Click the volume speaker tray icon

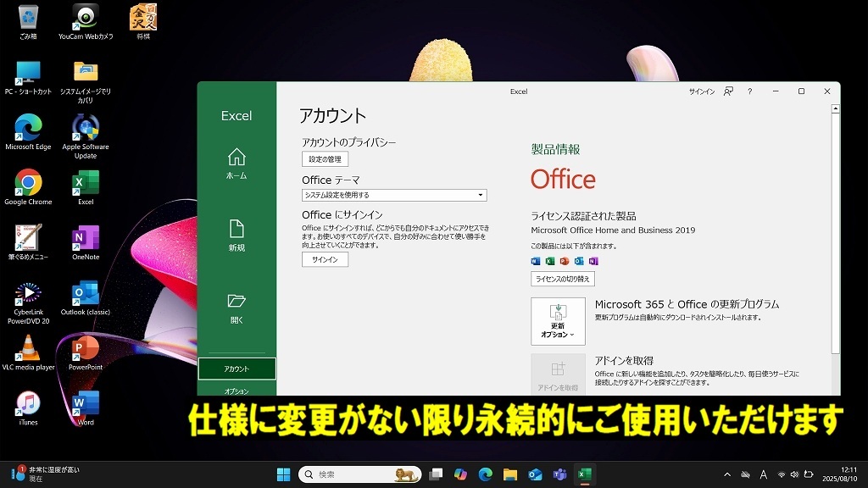794,474
